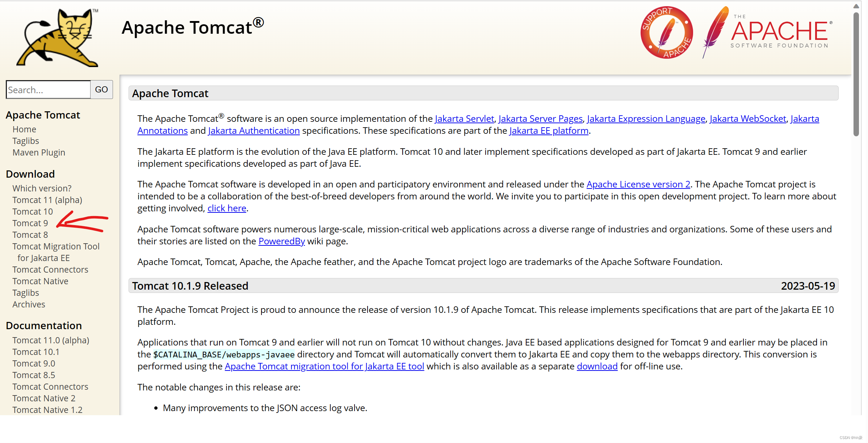Open the Jakarta EE platform link
The image size is (868, 443).
coord(548,131)
